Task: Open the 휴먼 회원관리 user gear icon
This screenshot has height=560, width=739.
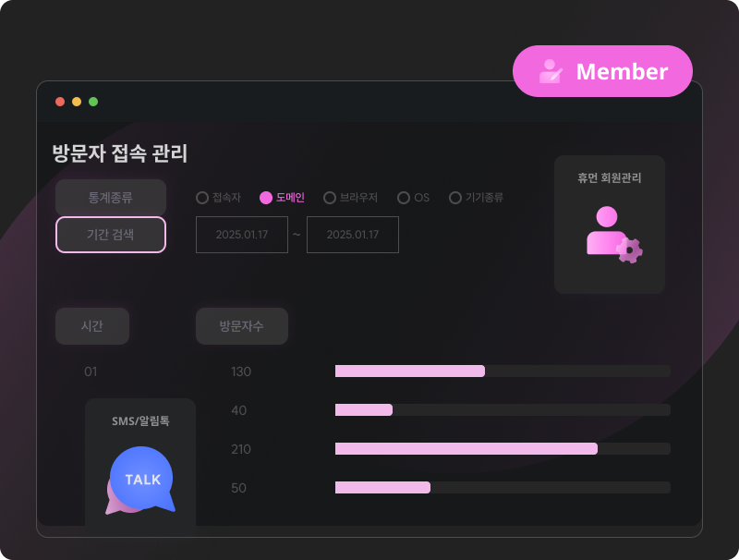Action: click(614, 235)
